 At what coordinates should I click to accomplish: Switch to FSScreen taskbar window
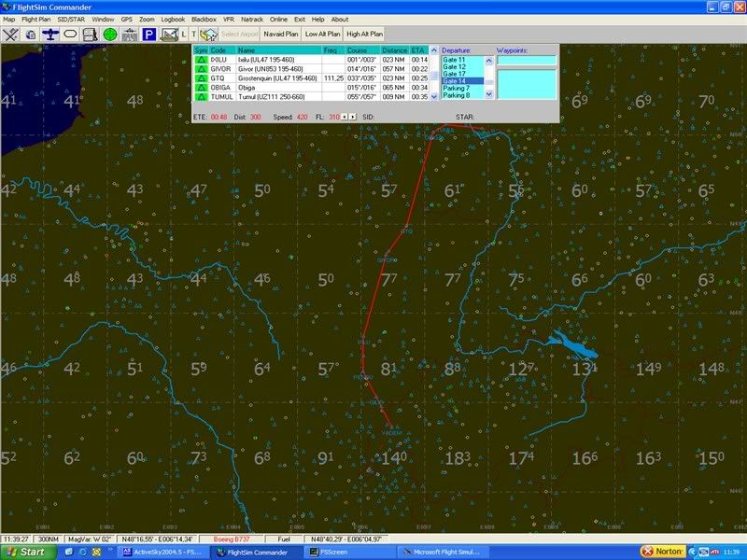point(350,553)
